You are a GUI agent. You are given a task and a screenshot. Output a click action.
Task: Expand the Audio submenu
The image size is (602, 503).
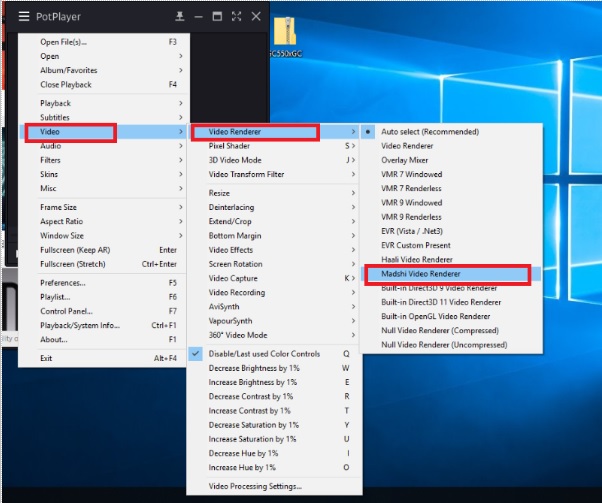point(104,146)
